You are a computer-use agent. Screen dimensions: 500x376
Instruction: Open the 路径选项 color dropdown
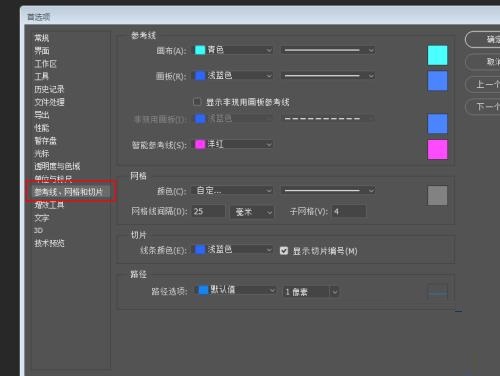coord(236,290)
